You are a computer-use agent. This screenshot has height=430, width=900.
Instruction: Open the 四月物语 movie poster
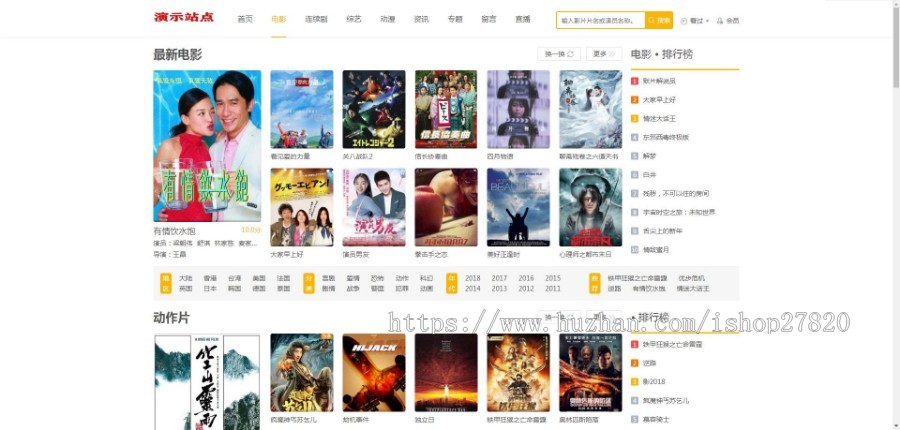518,109
